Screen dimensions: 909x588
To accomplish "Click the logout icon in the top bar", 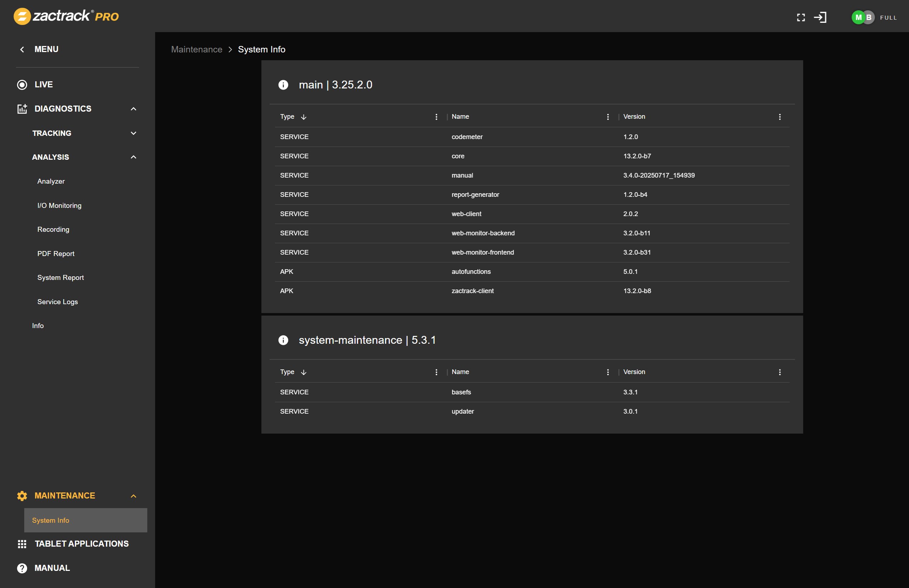I will point(821,17).
